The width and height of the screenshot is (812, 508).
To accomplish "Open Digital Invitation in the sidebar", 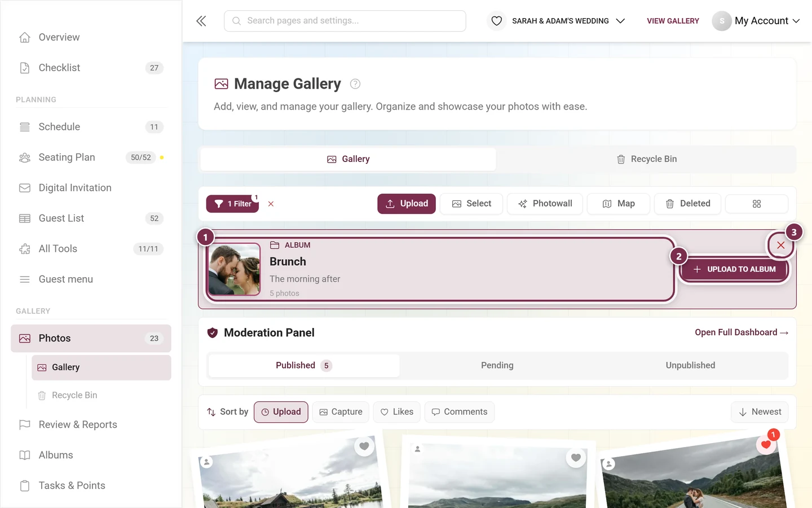I will (91, 188).
